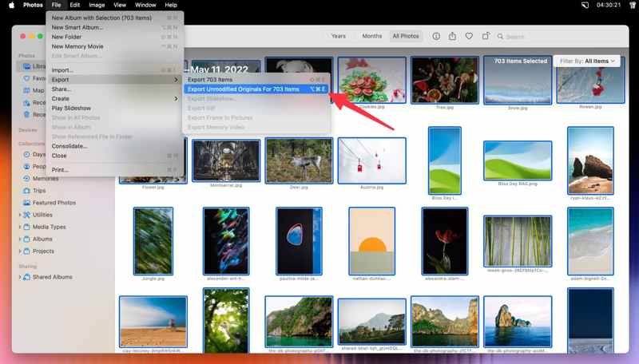Choose Export Unmodified Originals For 703 Items
The width and height of the screenshot is (639, 364).
pos(256,89)
